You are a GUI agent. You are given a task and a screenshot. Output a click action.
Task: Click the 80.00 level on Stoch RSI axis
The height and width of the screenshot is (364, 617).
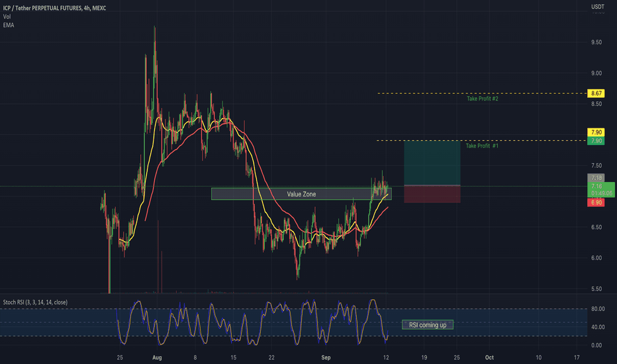click(598, 309)
